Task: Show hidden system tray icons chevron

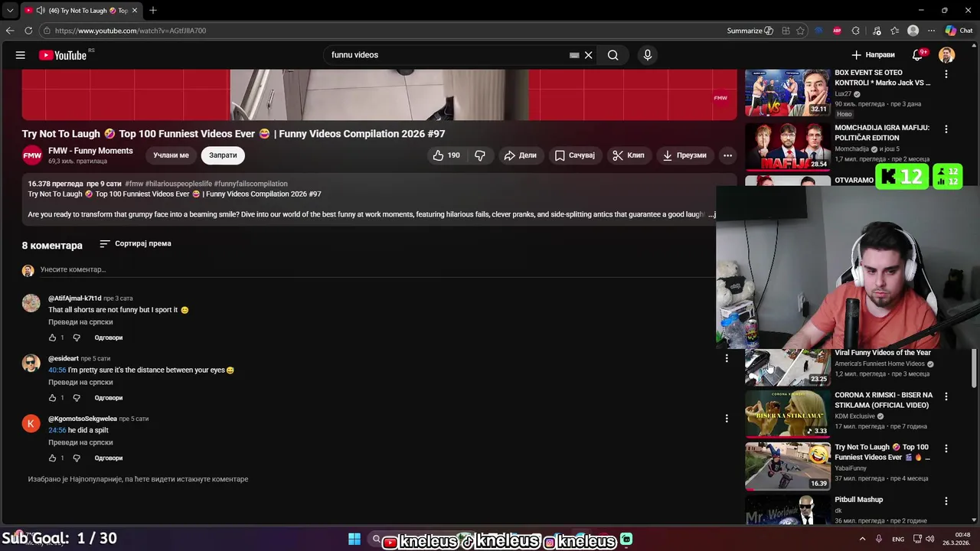Action: coord(862,540)
